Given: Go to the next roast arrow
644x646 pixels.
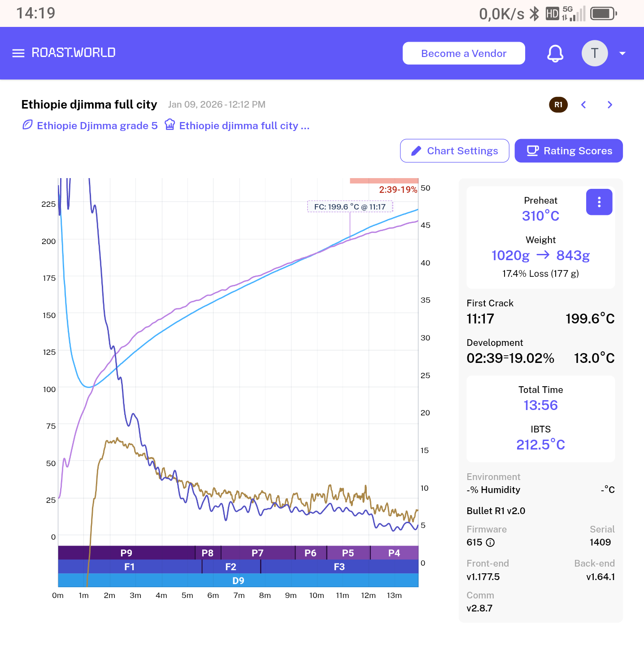Looking at the screenshot, I should click(x=609, y=105).
